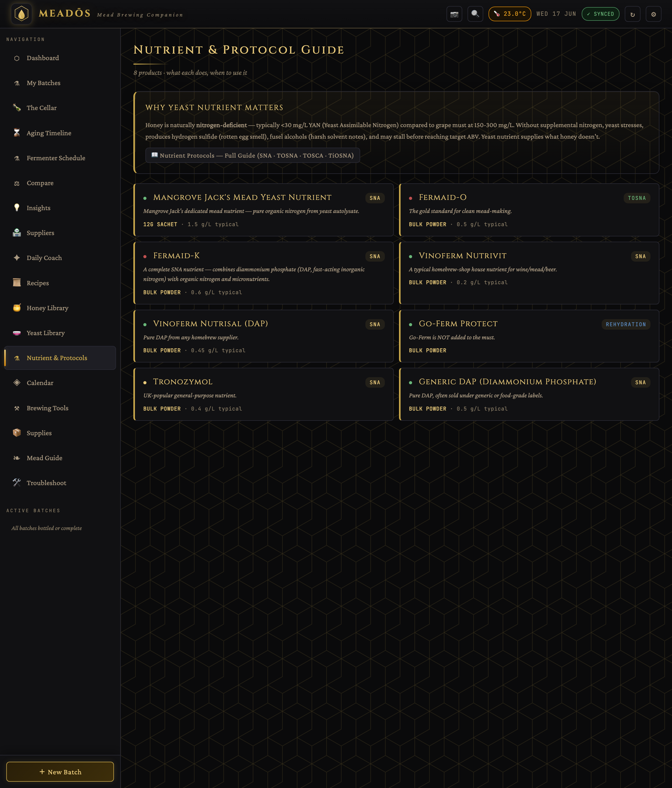Screen dimensions: 672x788
Task: Click the Compare scales icon
Action: (17, 183)
